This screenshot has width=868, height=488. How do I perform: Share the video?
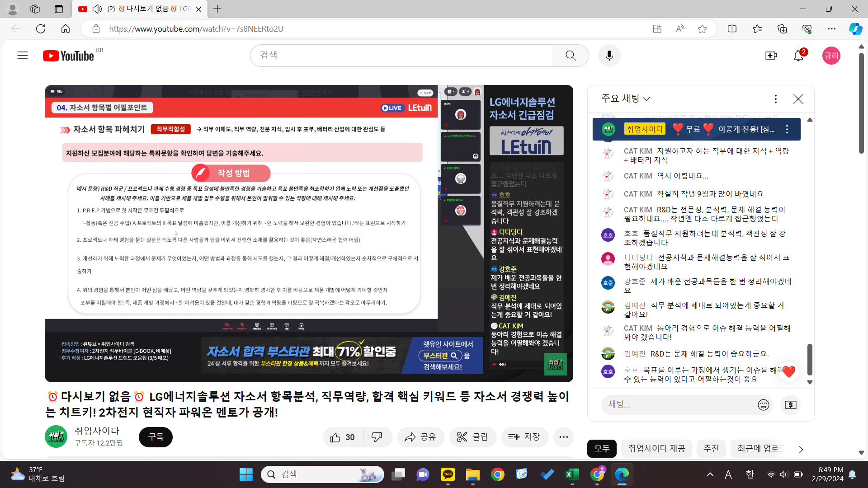[420, 437]
